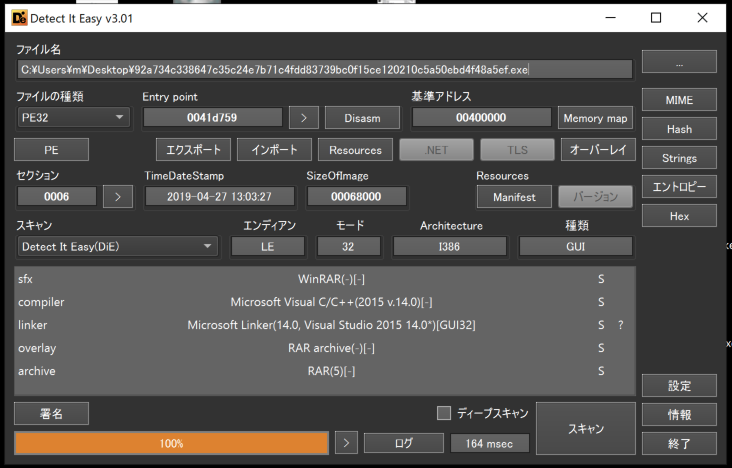Click the file browse button labeled ...
Image resolution: width=732 pixels, height=468 pixels.
click(x=679, y=63)
